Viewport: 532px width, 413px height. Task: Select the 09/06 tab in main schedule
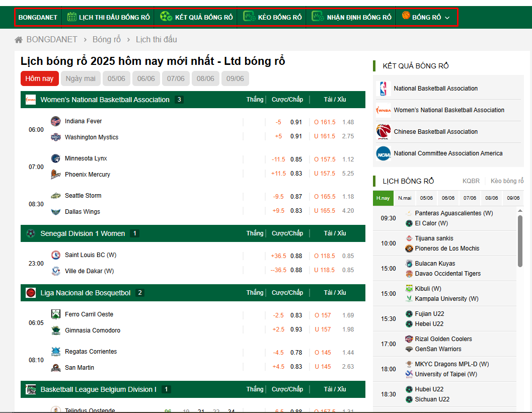235,78
